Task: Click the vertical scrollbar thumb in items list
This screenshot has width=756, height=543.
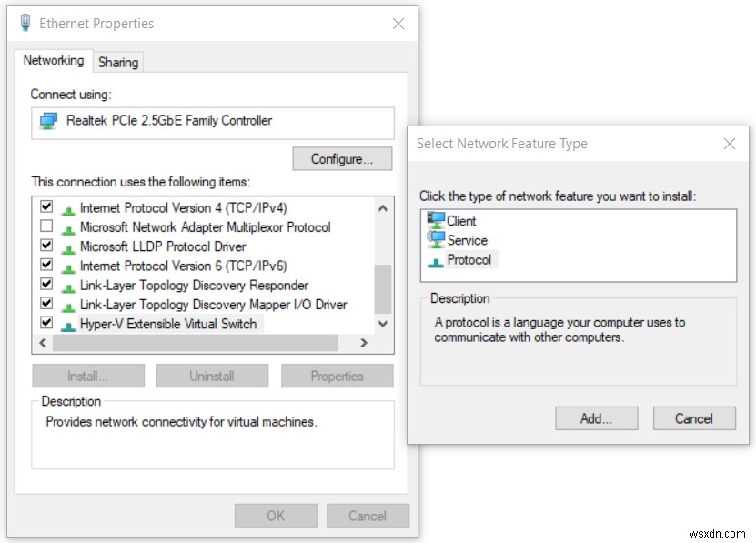Action: 383,289
